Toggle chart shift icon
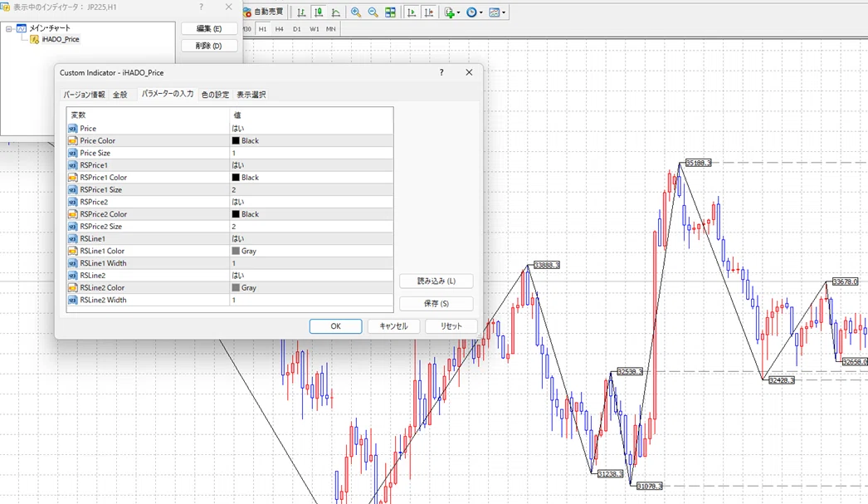Screen dimensions: 868x504 428,12
